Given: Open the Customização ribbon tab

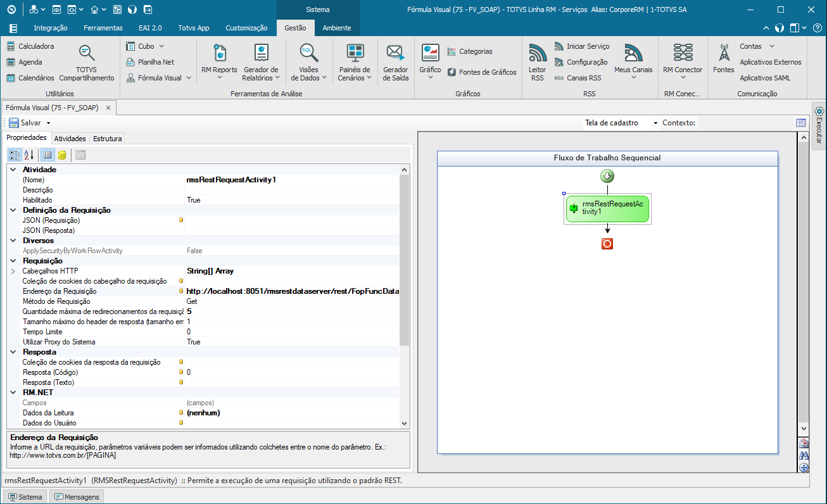Looking at the screenshot, I should pos(246,28).
